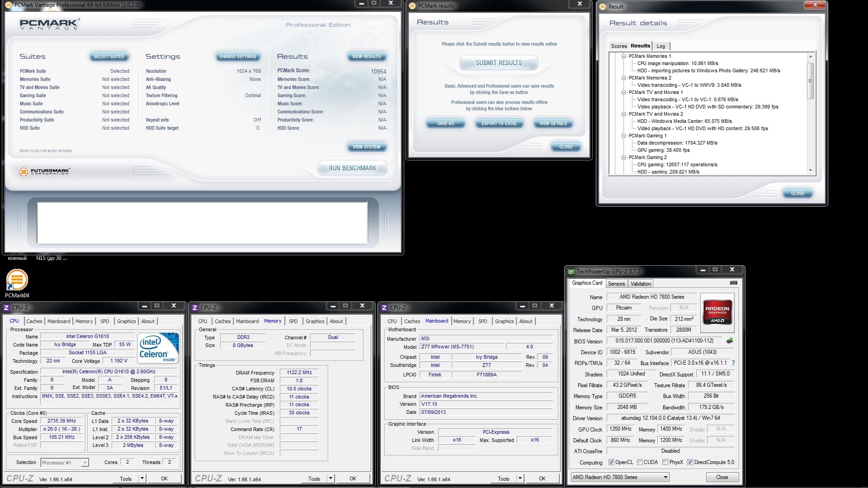Click the SELECT SUITES button

[109, 57]
